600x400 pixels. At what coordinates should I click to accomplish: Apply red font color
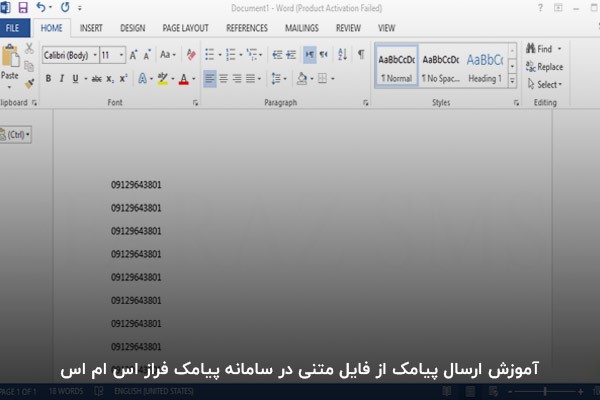(184, 79)
